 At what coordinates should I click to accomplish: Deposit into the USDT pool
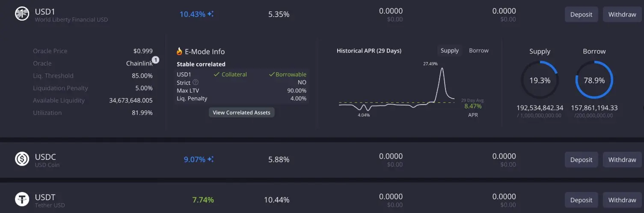pos(581,200)
